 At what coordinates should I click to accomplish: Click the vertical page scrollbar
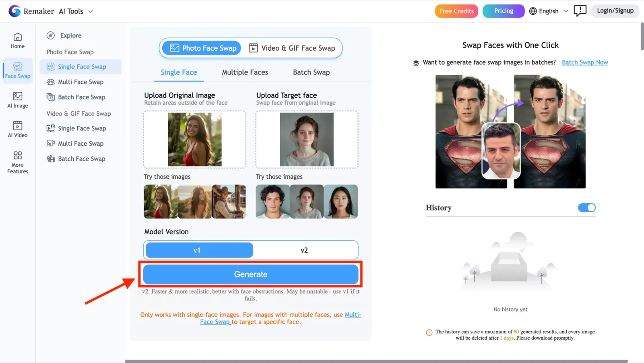pos(642,36)
